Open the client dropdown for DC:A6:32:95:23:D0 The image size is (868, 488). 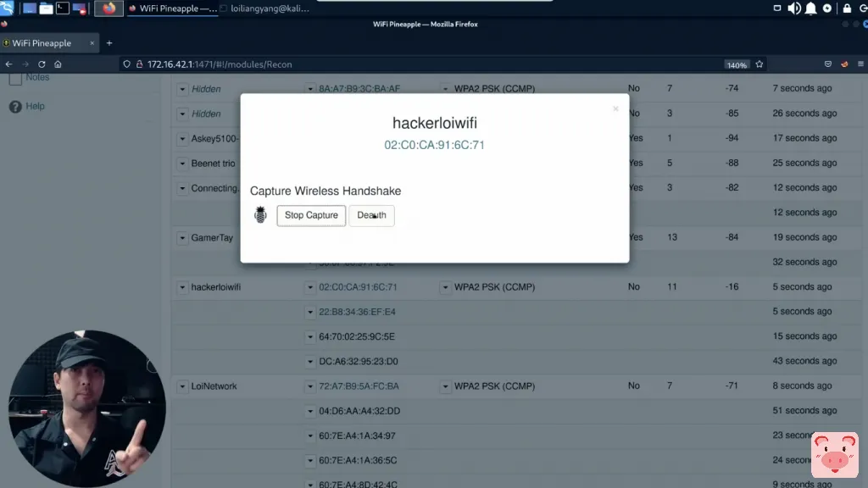(310, 362)
